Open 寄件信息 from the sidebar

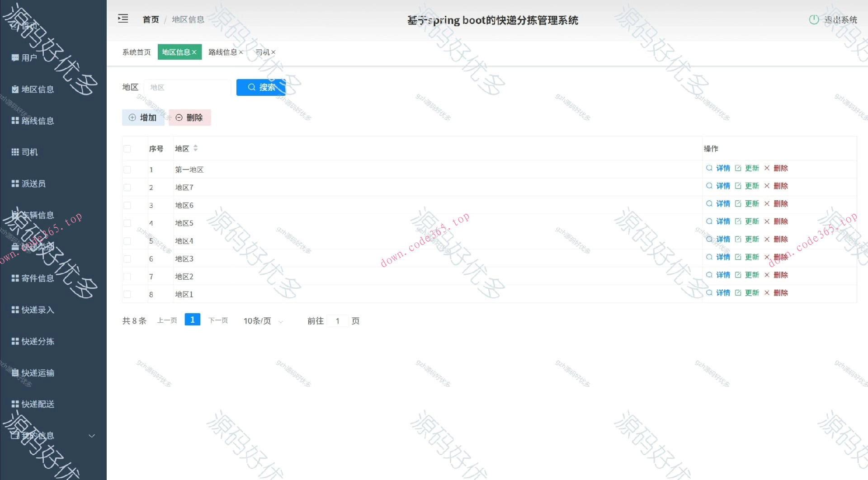pyautogui.click(x=36, y=278)
